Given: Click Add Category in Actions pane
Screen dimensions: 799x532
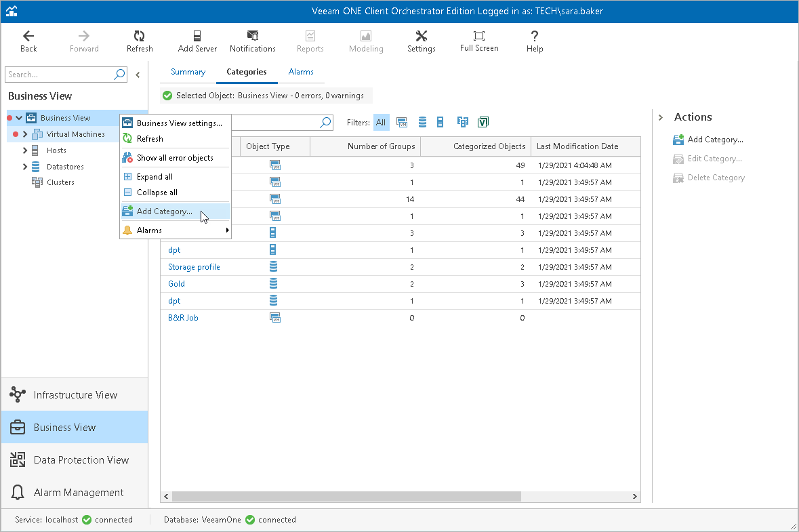Looking at the screenshot, I should pyautogui.click(x=715, y=140).
